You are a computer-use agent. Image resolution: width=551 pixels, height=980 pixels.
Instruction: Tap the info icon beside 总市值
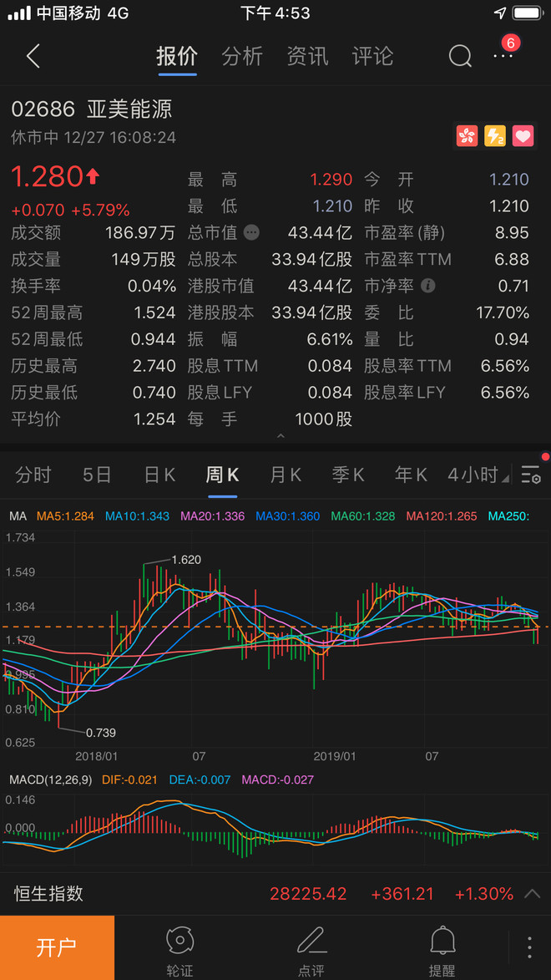[x=251, y=233]
